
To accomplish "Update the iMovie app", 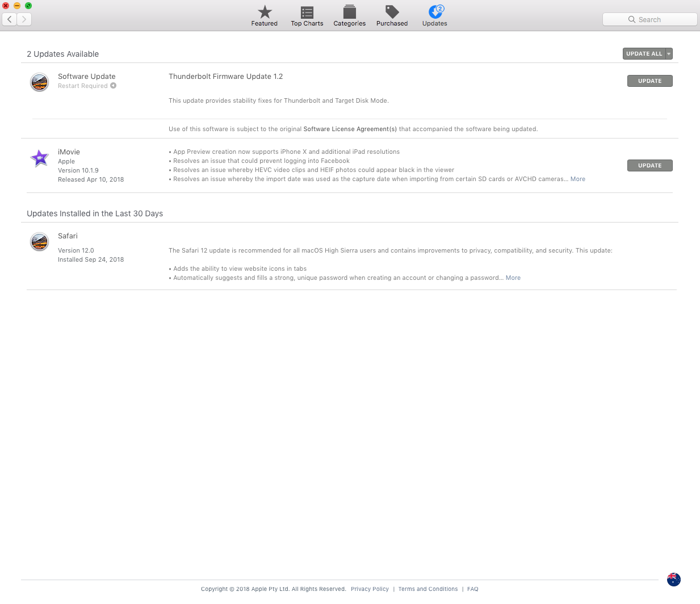I will (650, 165).
